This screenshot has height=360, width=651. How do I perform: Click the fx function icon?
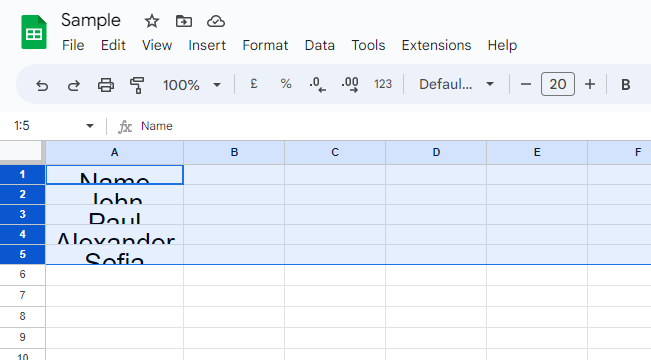tap(125, 126)
